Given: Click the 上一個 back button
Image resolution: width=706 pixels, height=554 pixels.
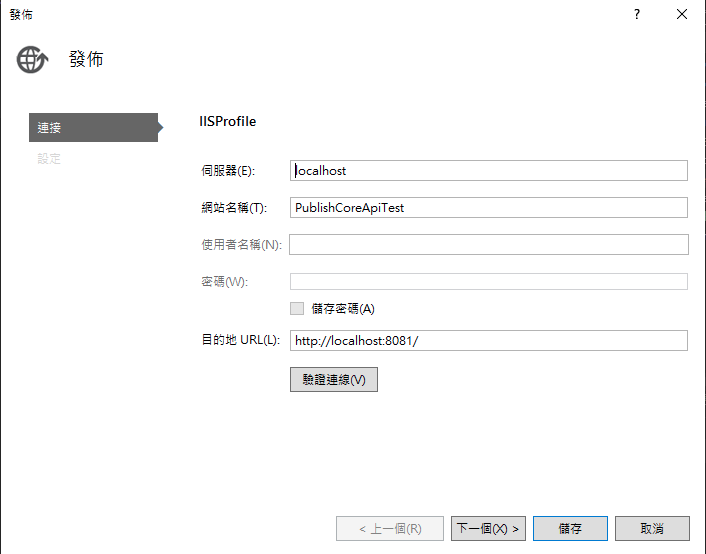Looking at the screenshot, I should [390, 528].
